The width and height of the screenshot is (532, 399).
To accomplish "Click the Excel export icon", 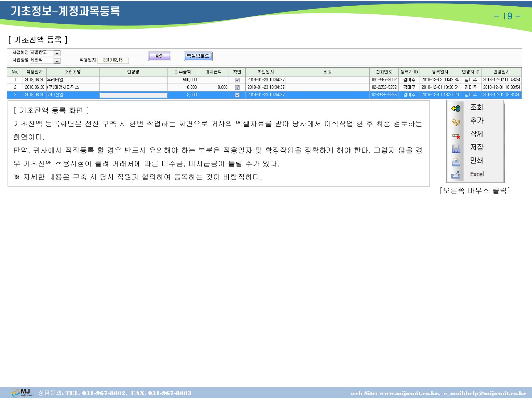I will click(x=456, y=175).
